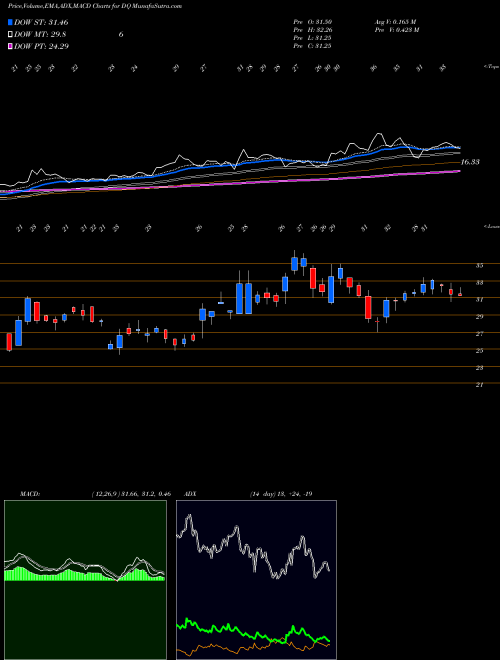Click the chart title mentioning MunafaSutra.com
The image size is (500, 660).
pos(95,6)
